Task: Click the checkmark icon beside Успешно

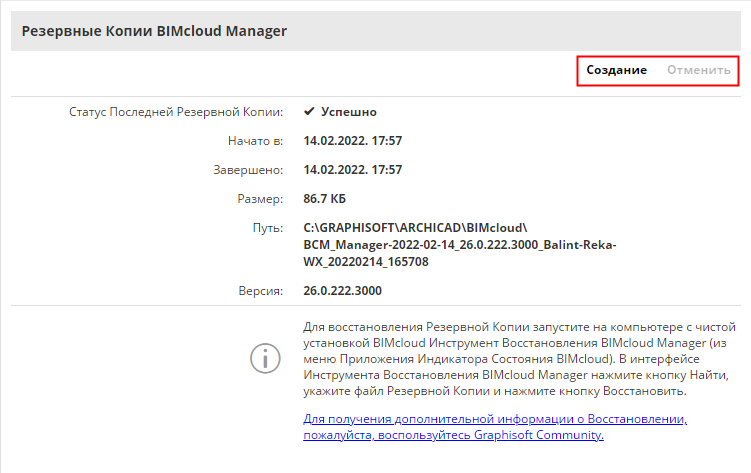Action: tap(309, 112)
